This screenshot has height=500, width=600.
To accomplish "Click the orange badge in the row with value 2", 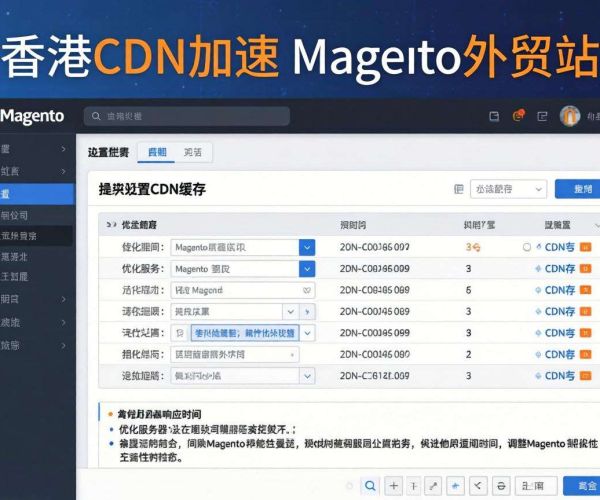I will pyautogui.click(x=585, y=355).
